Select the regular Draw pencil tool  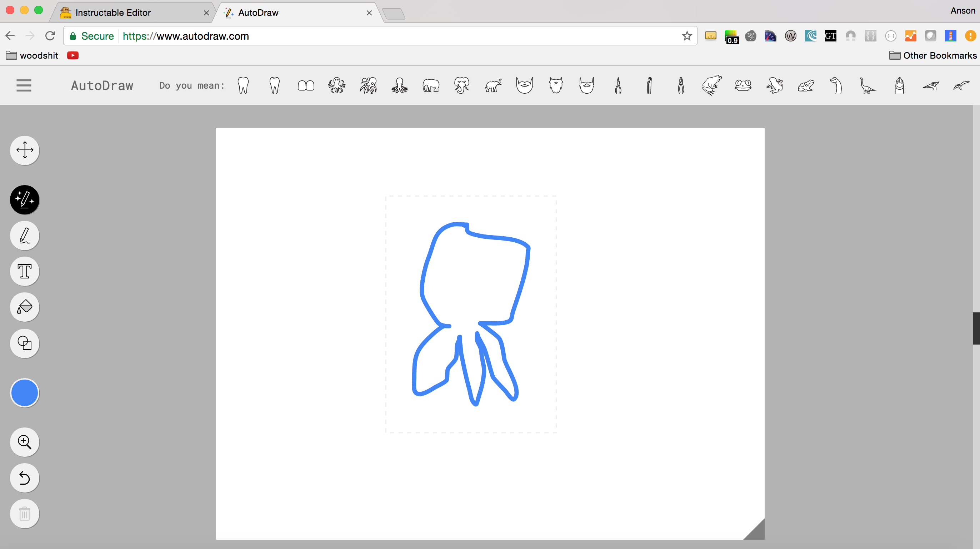[24, 236]
